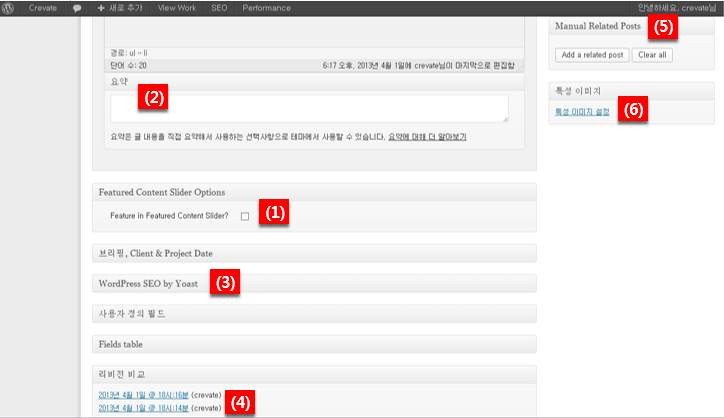Screen dimensions: 724x418
Task: Expand the 브리핑, Client & Project Date panel
Action: (314, 253)
